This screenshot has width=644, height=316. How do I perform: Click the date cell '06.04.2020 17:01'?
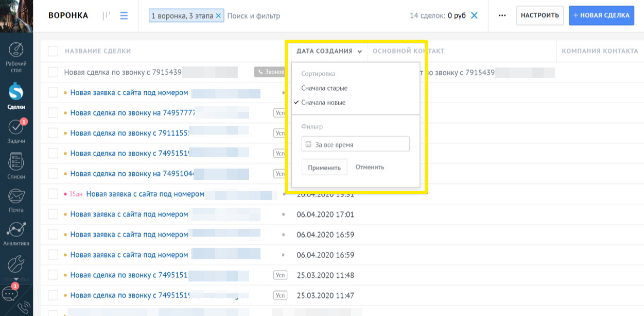325,214
